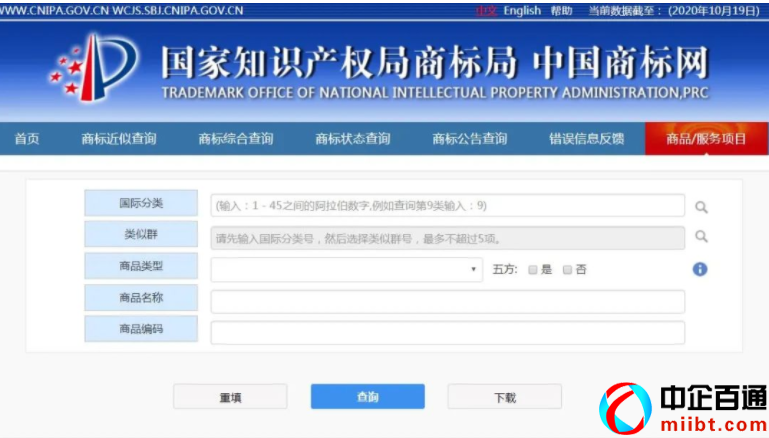The height and width of the screenshot is (438, 769).
Task: Click the 商品名称 label
Action: click(x=141, y=297)
